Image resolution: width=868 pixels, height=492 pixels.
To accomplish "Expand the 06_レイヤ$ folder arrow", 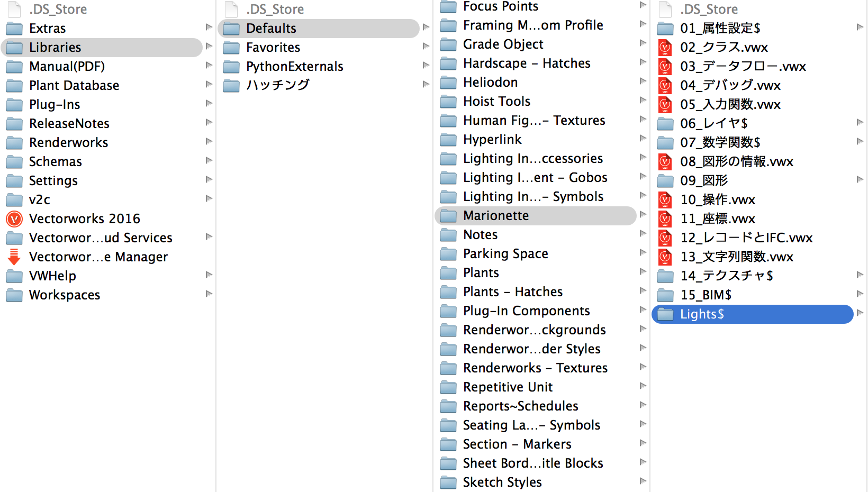I will (x=860, y=122).
